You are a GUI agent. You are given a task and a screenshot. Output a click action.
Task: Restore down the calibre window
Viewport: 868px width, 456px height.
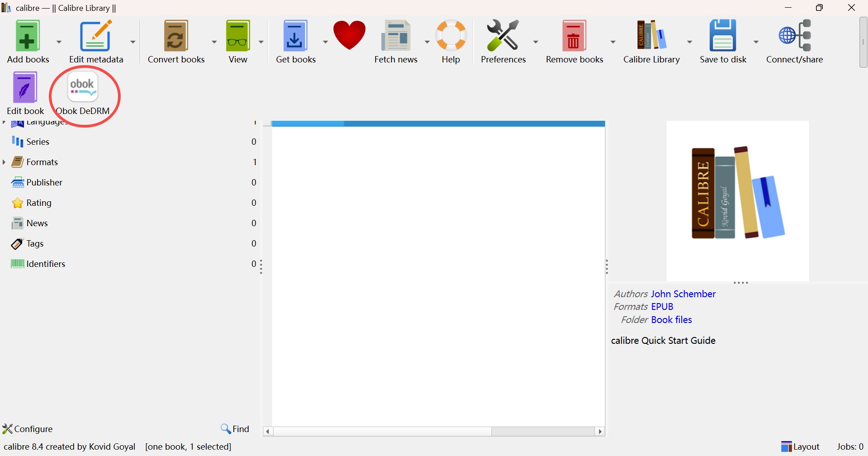click(x=820, y=8)
